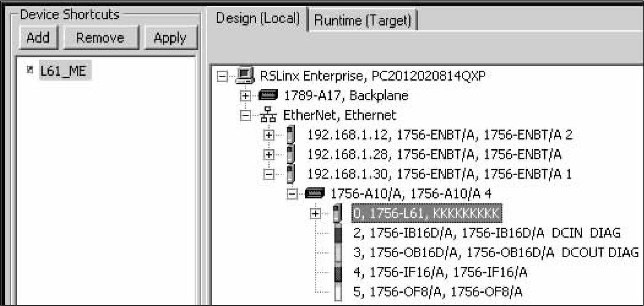This screenshot has height=306, width=644.
Task: Click the L61_ME shortcut icon
Action: (30, 70)
